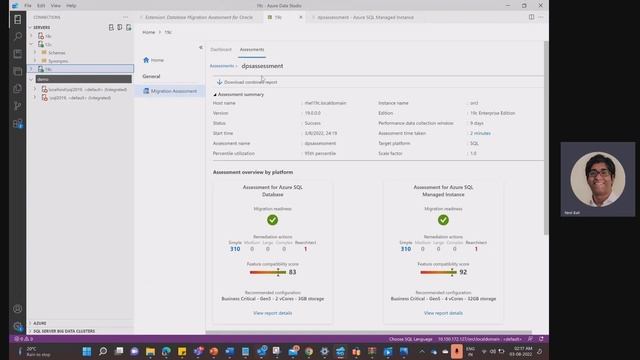Open Migration Assessment in the navigation pane
640x360 pixels.
[170, 91]
